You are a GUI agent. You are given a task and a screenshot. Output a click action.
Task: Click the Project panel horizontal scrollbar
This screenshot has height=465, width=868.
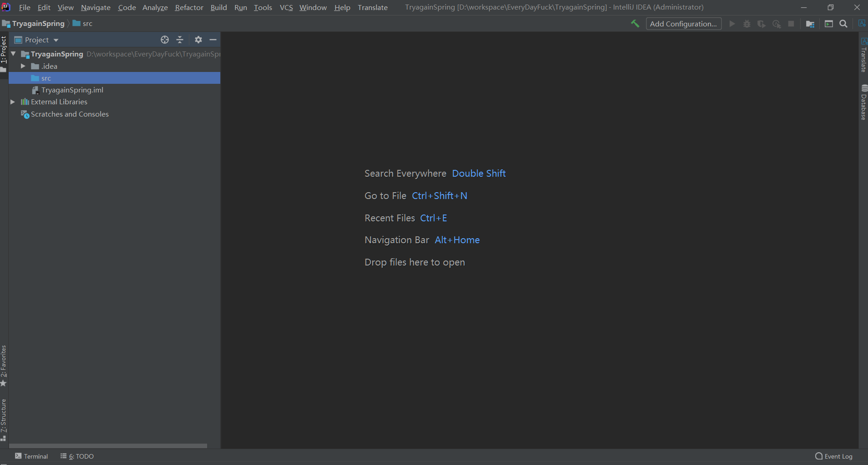pyautogui.click(x=108, y=446)
